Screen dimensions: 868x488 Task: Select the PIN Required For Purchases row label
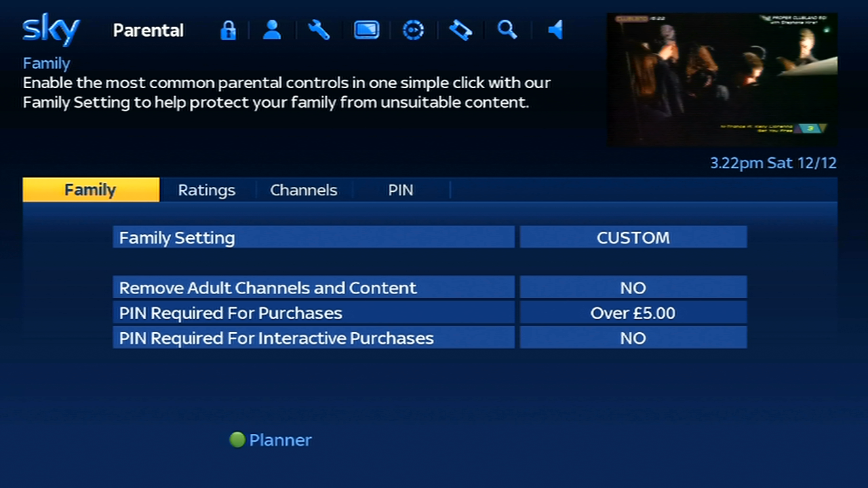click(x=313, y=313)
